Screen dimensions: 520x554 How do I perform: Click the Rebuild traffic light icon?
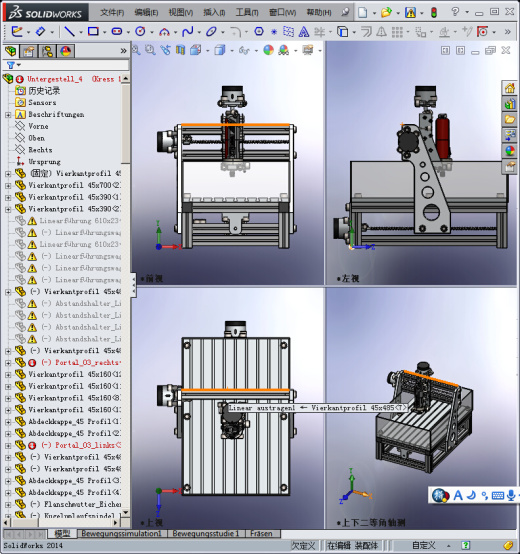[433, 13]
